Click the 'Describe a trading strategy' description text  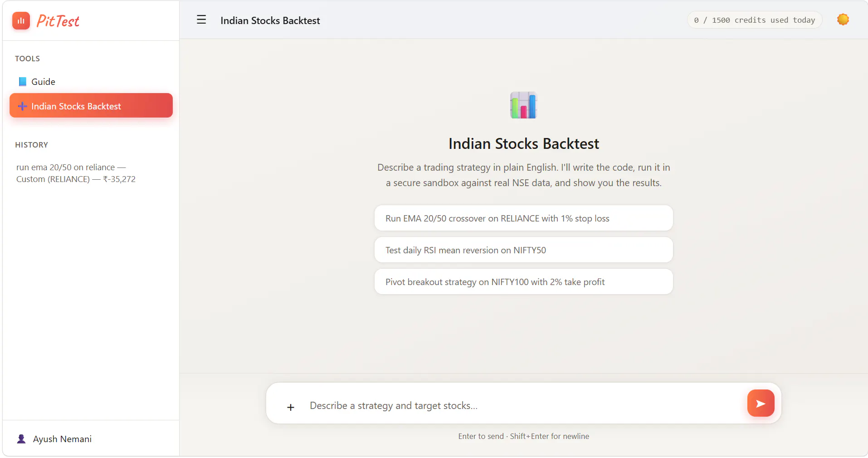pyautogui.click(x=524, y=175)
